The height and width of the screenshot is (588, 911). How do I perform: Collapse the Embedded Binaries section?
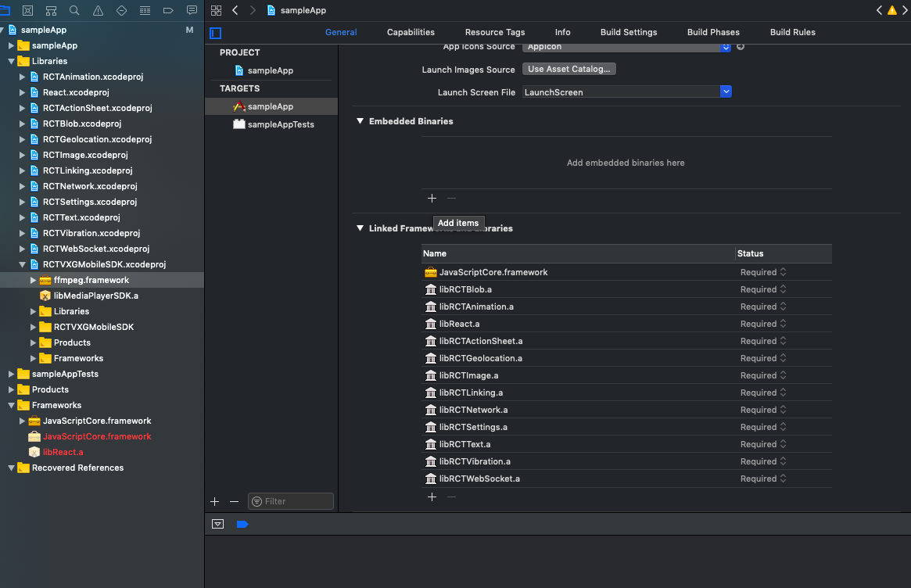(360, 121)
